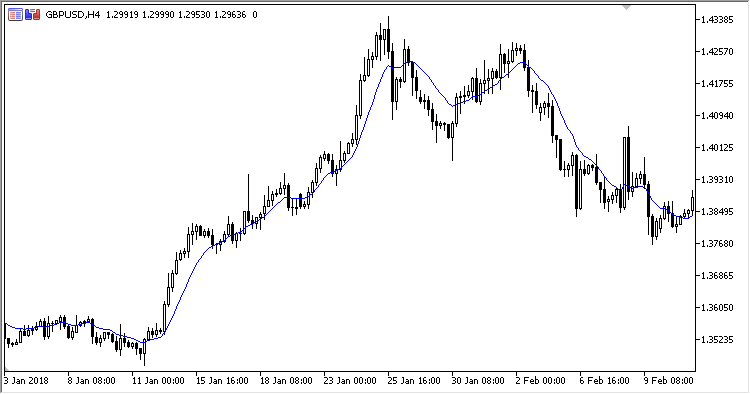Click the 1.38495 price axis label
This screenshot has height=394, width=750.
point(717,212)
